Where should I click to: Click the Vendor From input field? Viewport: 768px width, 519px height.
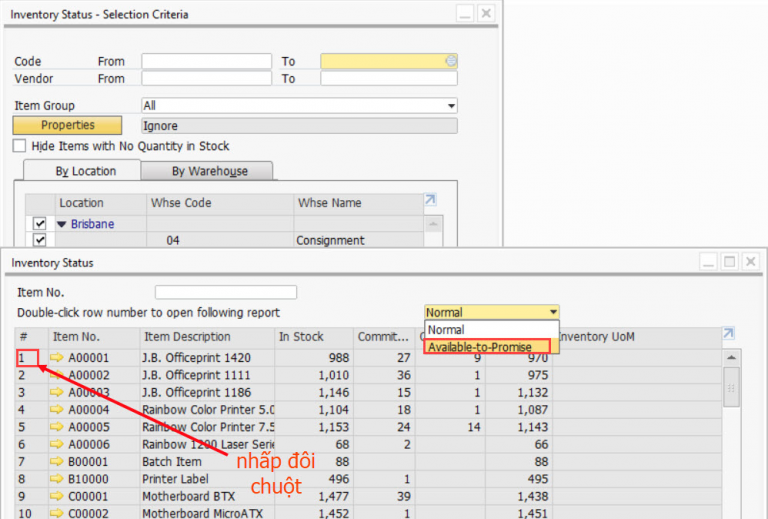pos(207,78)
